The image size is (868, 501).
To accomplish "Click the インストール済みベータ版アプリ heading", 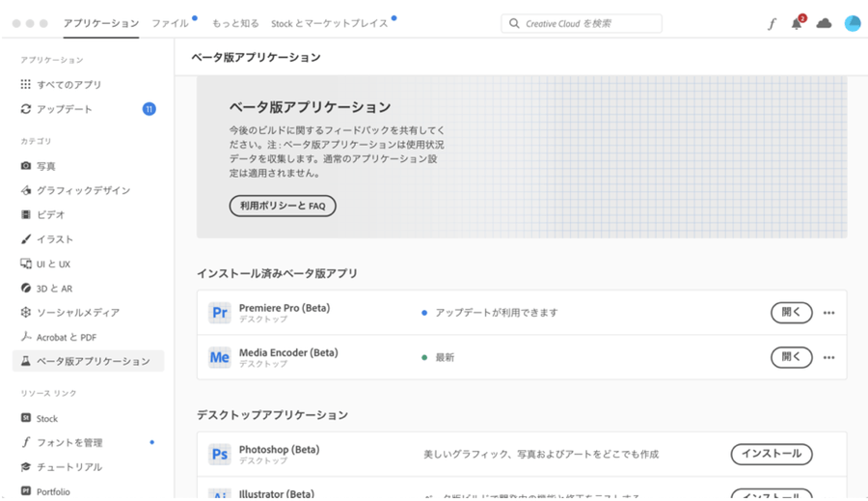I will tap(278, 273).
